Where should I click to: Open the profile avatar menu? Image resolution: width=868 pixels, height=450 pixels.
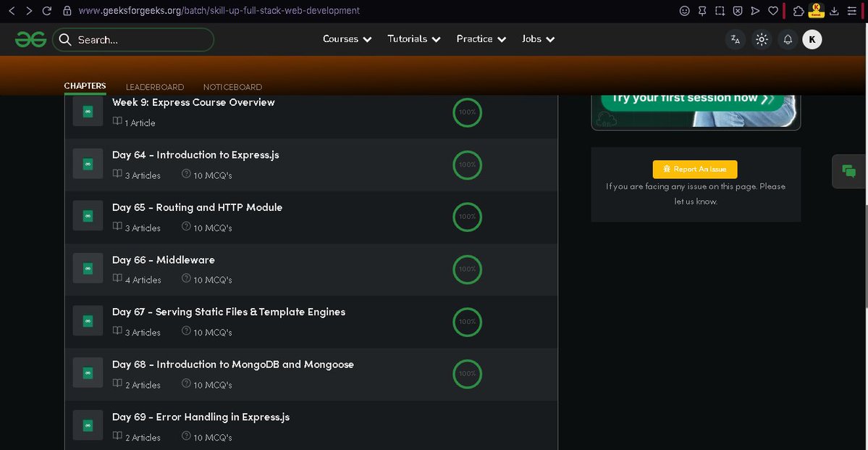coord(812,39)
